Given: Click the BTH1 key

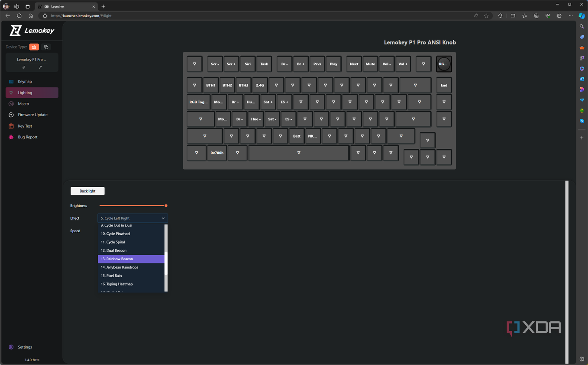Looking at the screenshot, I should 211,85.
